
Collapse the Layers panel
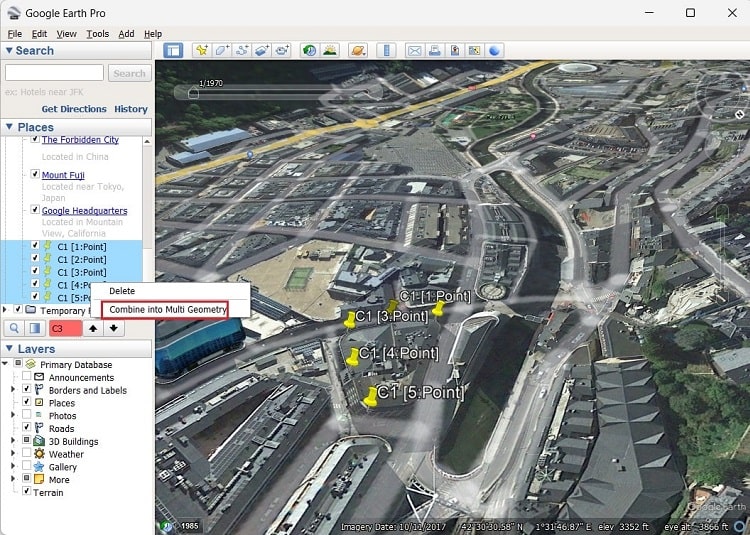(9, 349)
